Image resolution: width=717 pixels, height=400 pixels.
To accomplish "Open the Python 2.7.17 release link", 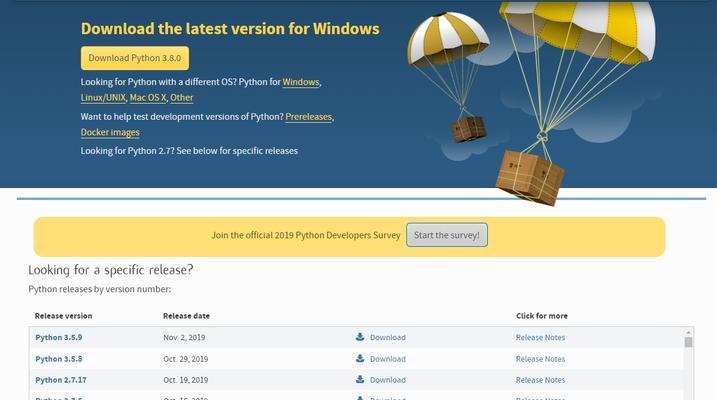I will 61,380.
